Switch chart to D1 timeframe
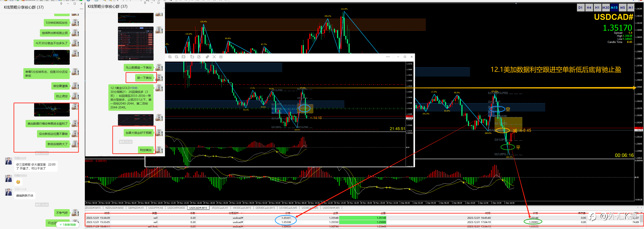The image size is (644, 229). 580,8
